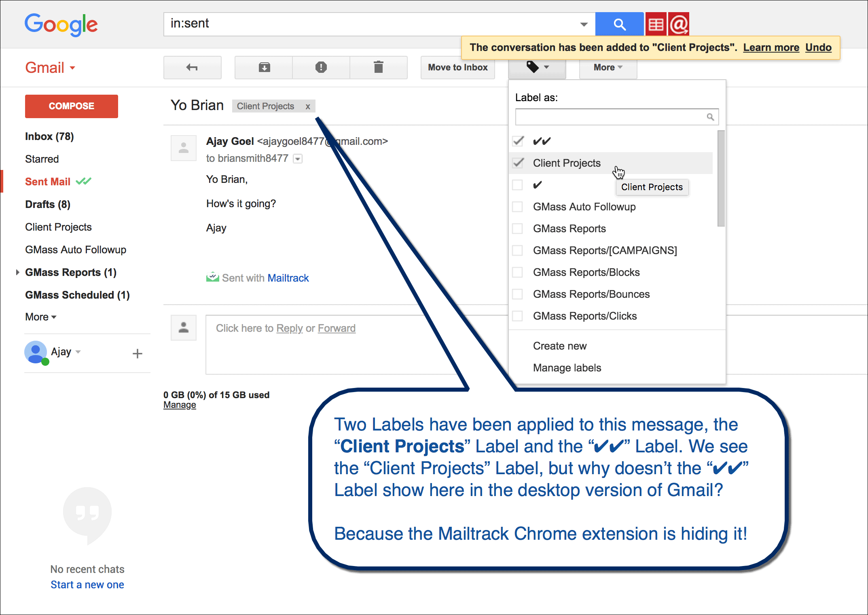
Task: Click the label menu scrollbar
Action: (721, 178)
